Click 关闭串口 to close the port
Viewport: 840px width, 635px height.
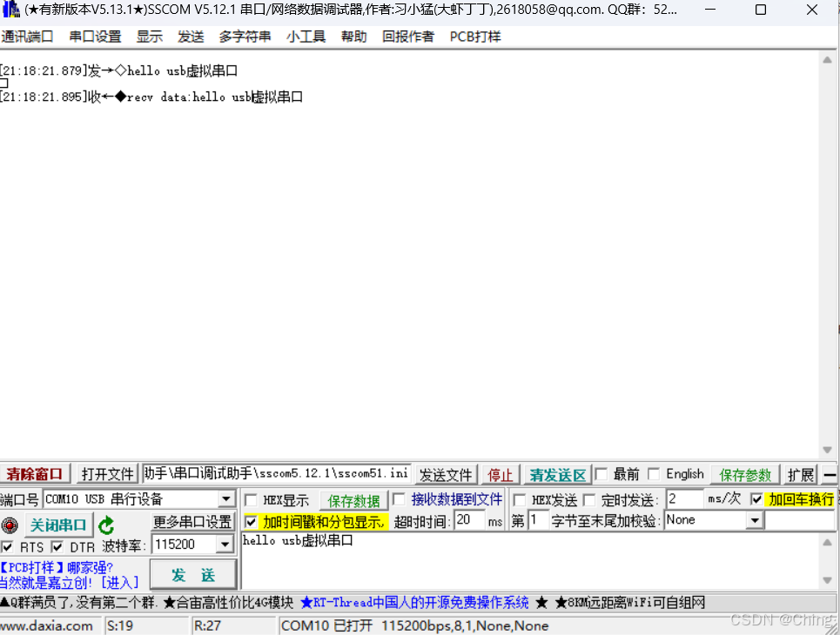58,524
